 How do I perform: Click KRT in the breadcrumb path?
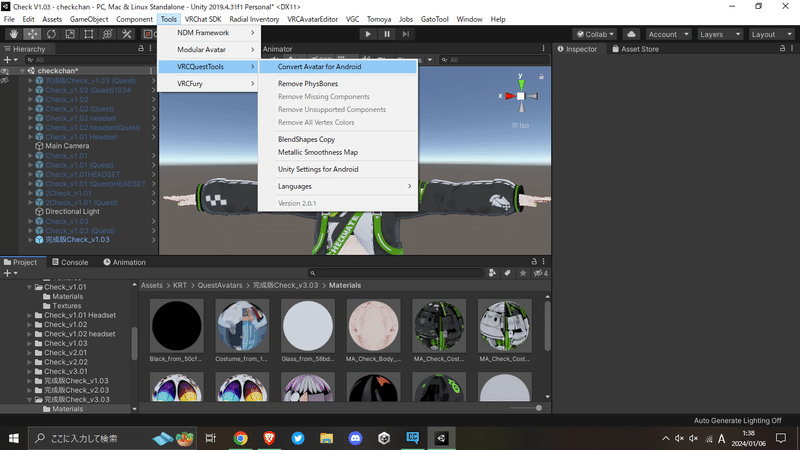coord(180,285)
